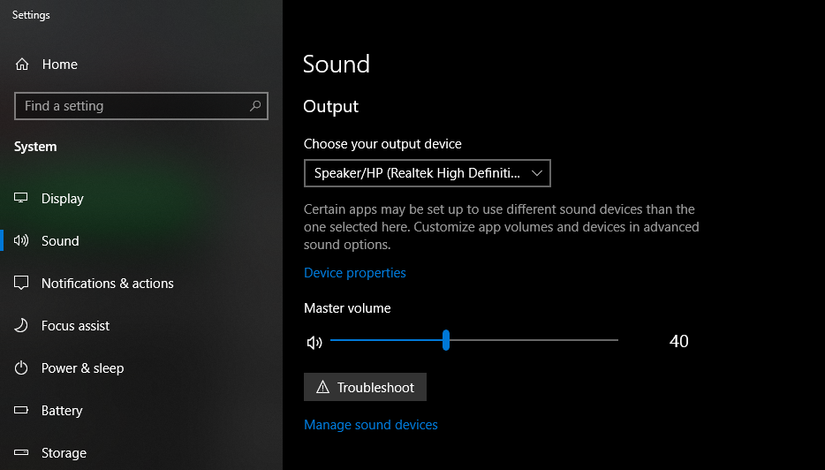Click the Focus assist moon icon

pyautogui.click(x=21, y=325)
